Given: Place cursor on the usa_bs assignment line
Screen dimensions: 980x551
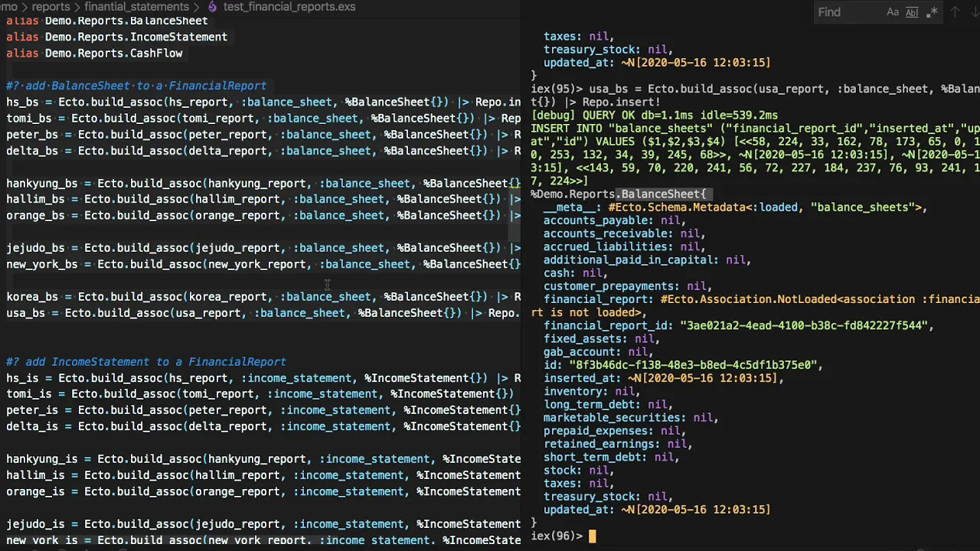Looking at the screenshot, I should [x=263, y=313].
